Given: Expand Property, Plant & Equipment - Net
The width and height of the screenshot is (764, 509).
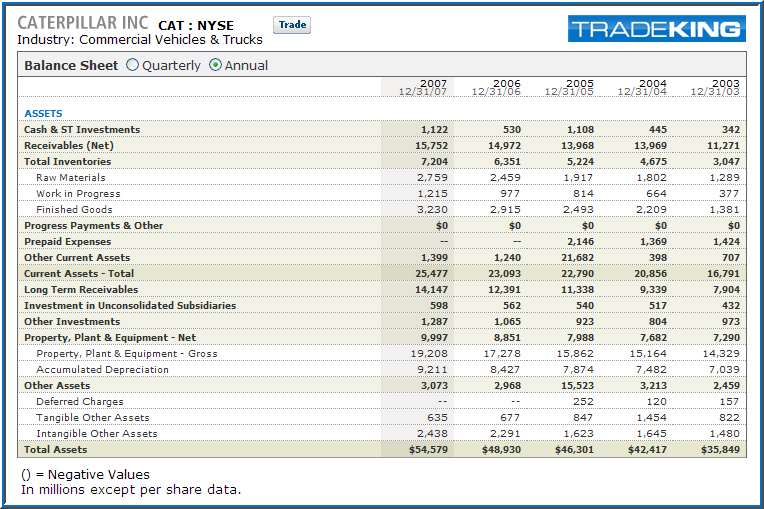Looking at the screenshot, I should (110, 337).
